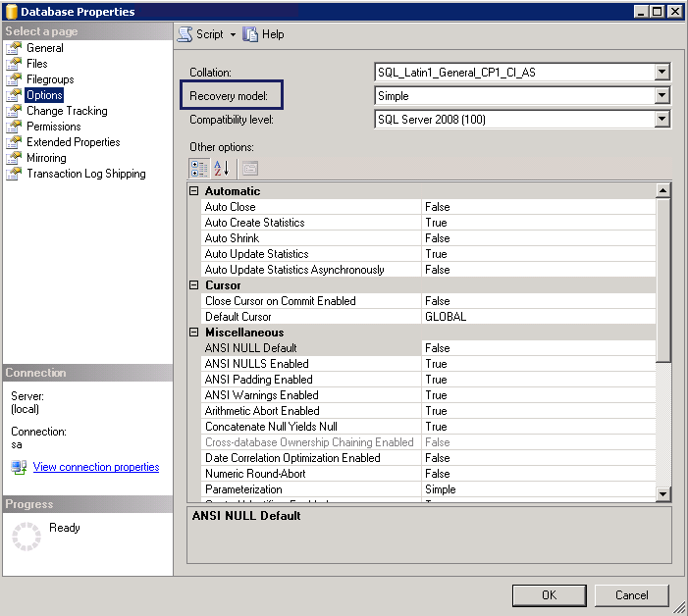Click the disabled Property Pages icon
This screenshot has width=688, height=616.
click(x=250, y=169)
